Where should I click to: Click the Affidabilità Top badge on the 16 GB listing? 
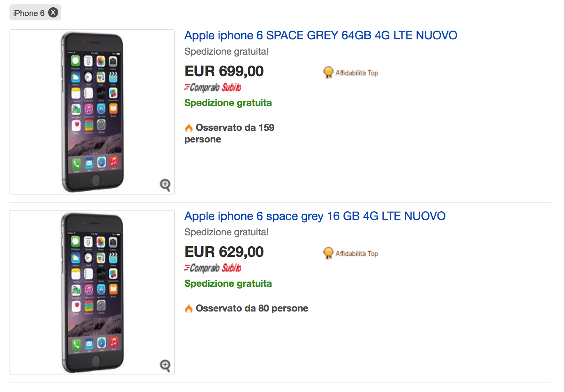coord(351,254)
